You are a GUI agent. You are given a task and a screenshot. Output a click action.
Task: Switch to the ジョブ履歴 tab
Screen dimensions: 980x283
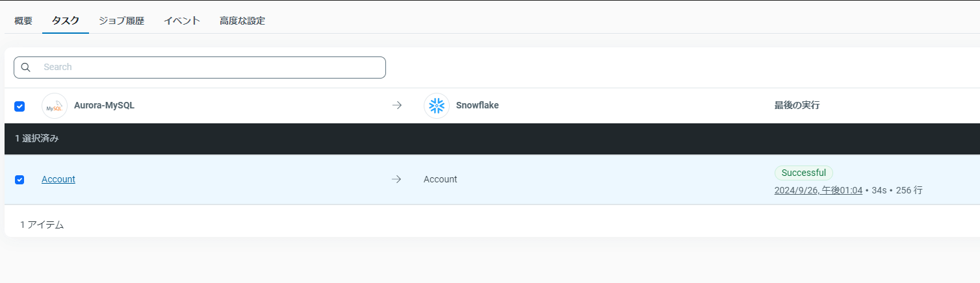click(x=122, y=21)
